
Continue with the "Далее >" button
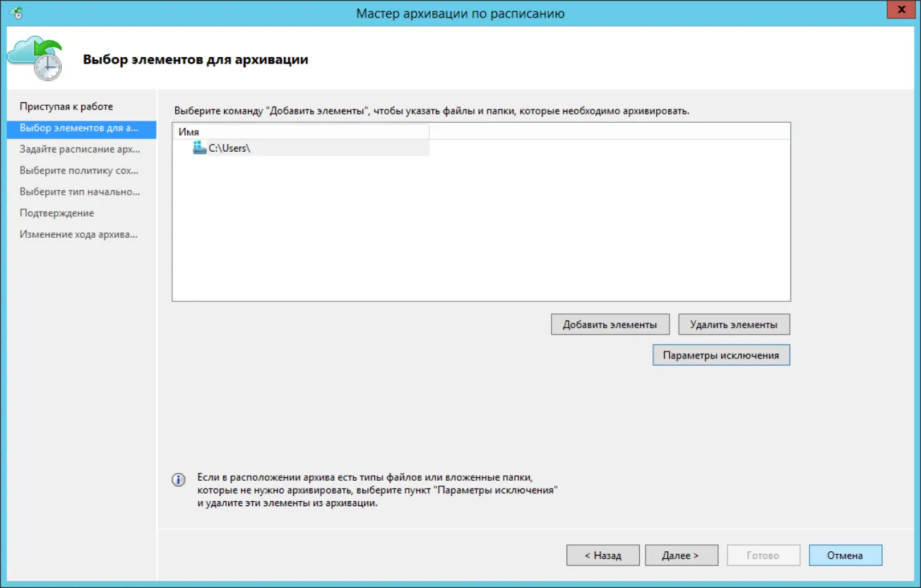pos(681,555)
